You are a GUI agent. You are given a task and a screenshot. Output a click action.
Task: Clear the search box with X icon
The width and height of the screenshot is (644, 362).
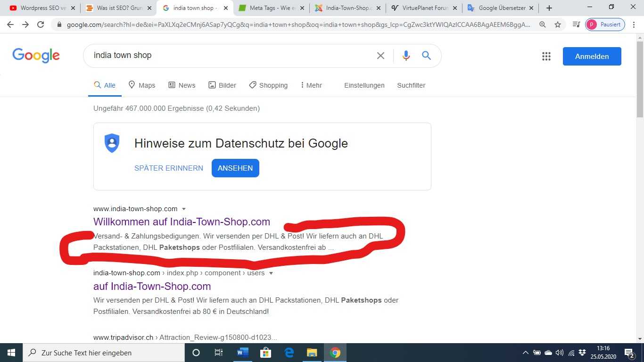click(380, 56)
